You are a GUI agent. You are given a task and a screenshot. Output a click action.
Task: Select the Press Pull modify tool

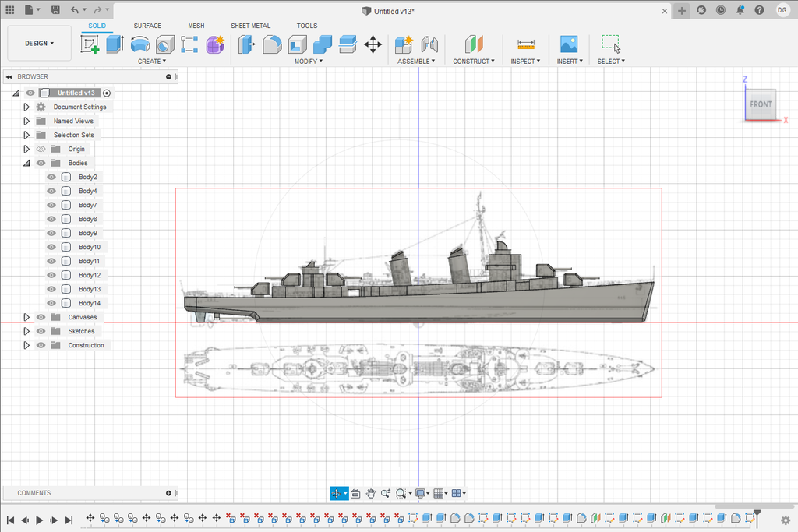tap(246, 44)
